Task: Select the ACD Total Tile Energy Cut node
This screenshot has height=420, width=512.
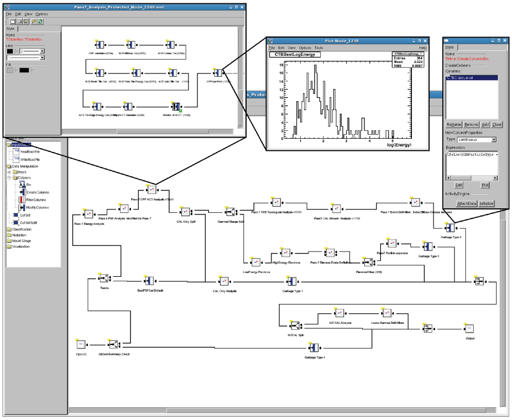Action: tap(137, 72)
